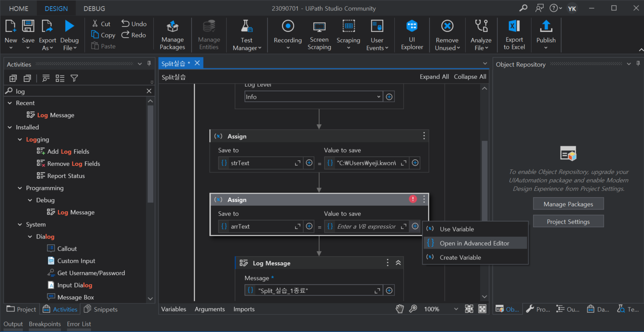Close the Split실습 document tab
Viewport: 644px width, 332px height.
point(197,63)
